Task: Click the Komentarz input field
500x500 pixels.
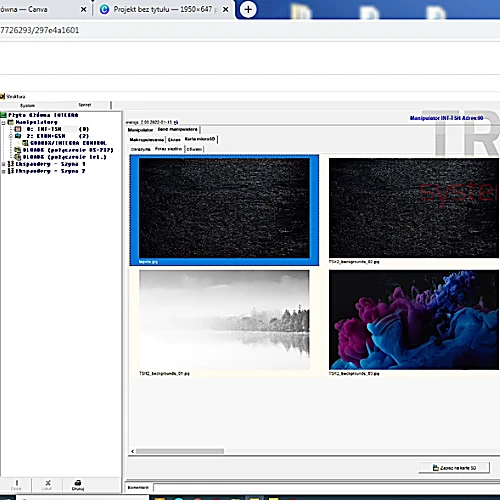Action: 327,488
